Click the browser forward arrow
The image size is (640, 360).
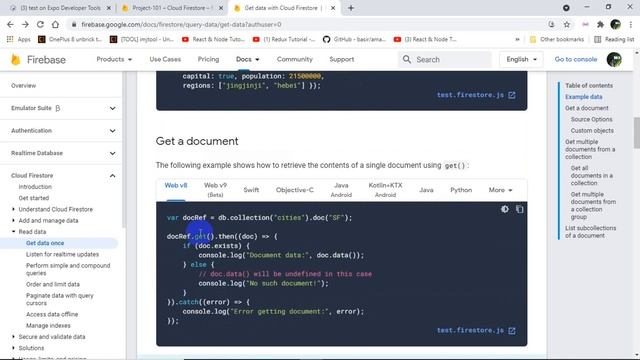click(25, 24)
